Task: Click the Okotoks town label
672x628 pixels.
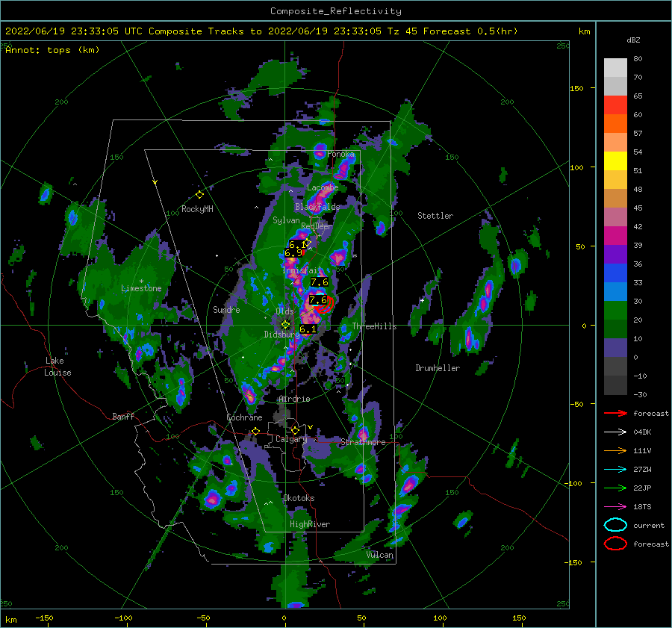Action: [299, 498]
